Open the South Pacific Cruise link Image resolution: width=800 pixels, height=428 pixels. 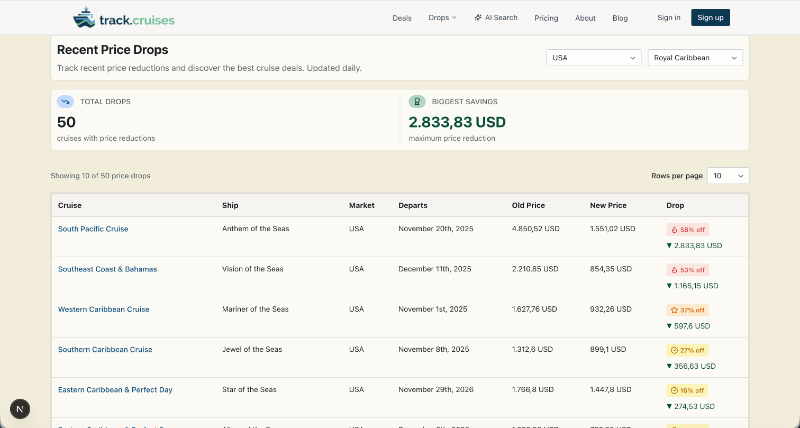pos(93,229)
